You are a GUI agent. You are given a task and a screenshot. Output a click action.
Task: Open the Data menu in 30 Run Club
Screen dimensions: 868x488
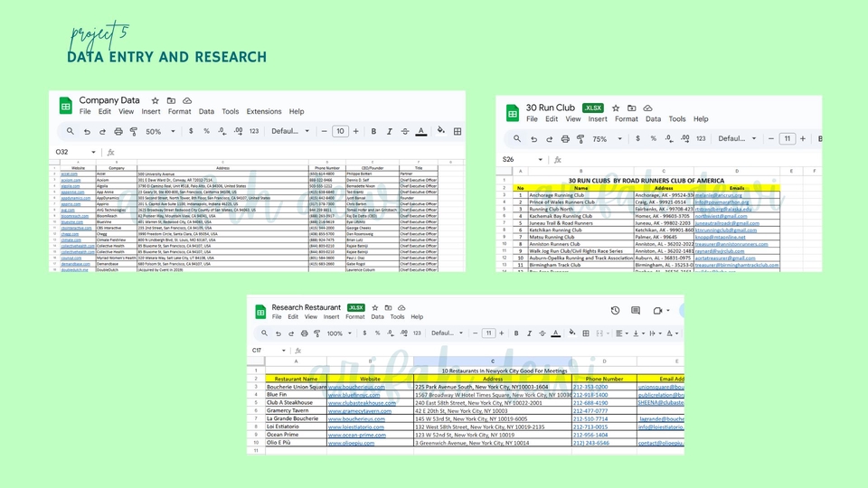pos(653,119)
